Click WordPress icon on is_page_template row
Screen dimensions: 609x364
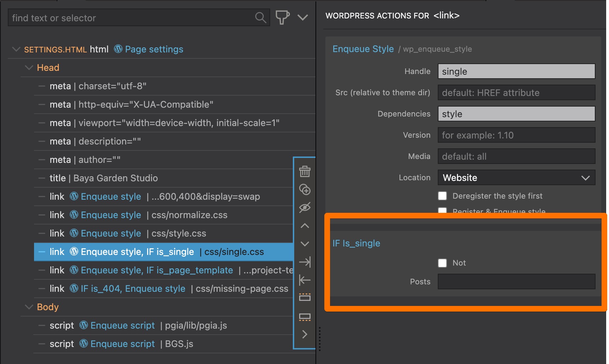tap(74, 270)
